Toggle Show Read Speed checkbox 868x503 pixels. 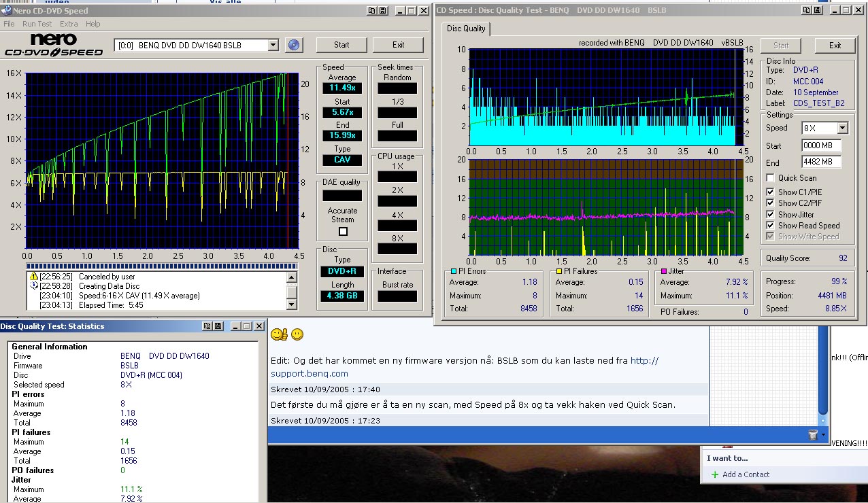tap(771, 226)
